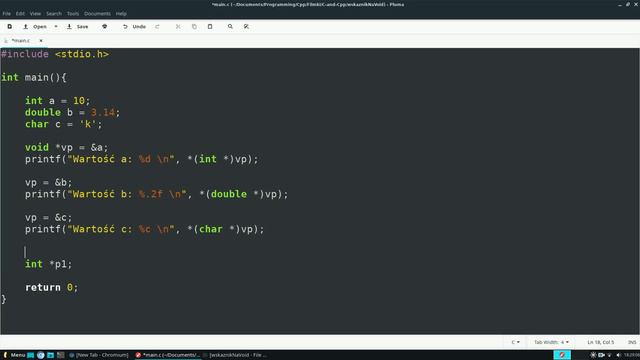The image size is (640, 360).
Task: Open the Documents menu
Action: click(x=97, y=13)
